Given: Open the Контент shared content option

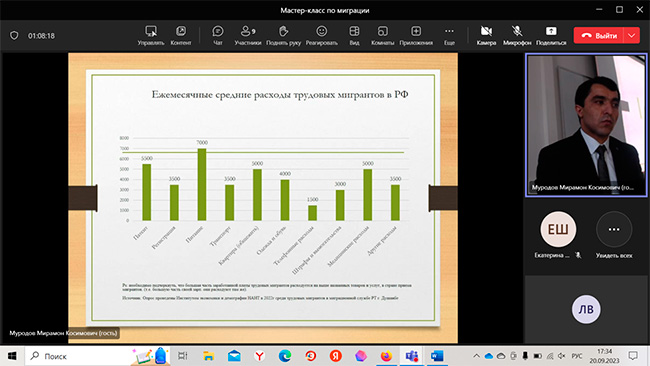Looking at the screenshot, I should click(x=181, y=36).
